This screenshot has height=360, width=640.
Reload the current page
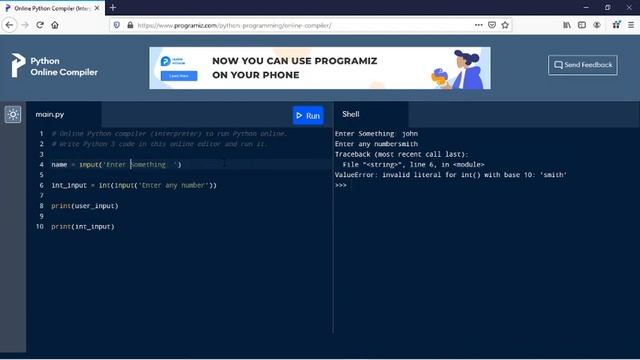coord(40,25)
